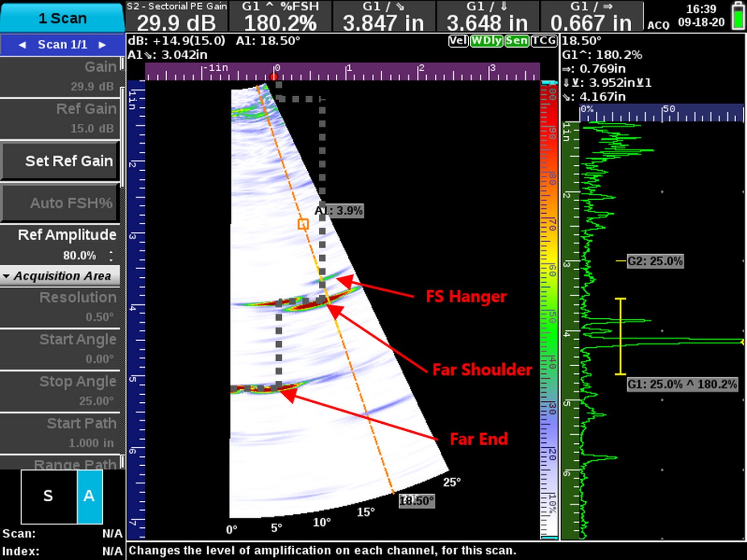
Task: Toggle the Vel calibration indicator
Action: tap(458, 41)
